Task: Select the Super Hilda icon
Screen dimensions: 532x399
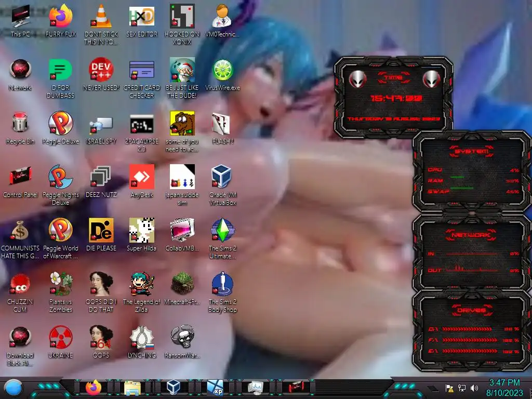Action: [x=142, y=235]
